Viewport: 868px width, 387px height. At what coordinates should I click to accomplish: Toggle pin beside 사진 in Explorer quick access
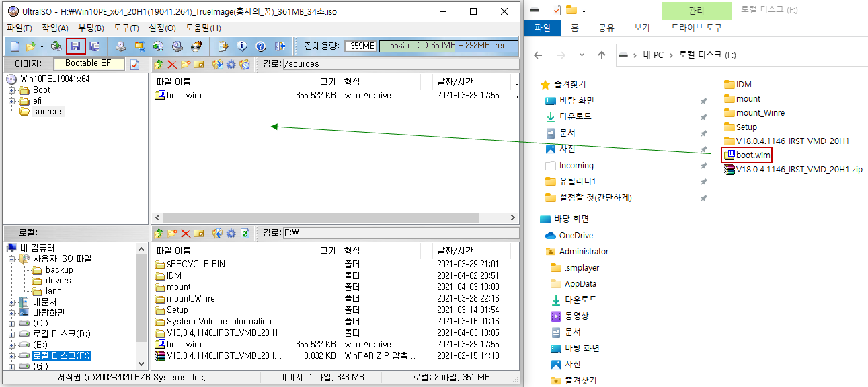pyautogui.click(x=703, y=149)
